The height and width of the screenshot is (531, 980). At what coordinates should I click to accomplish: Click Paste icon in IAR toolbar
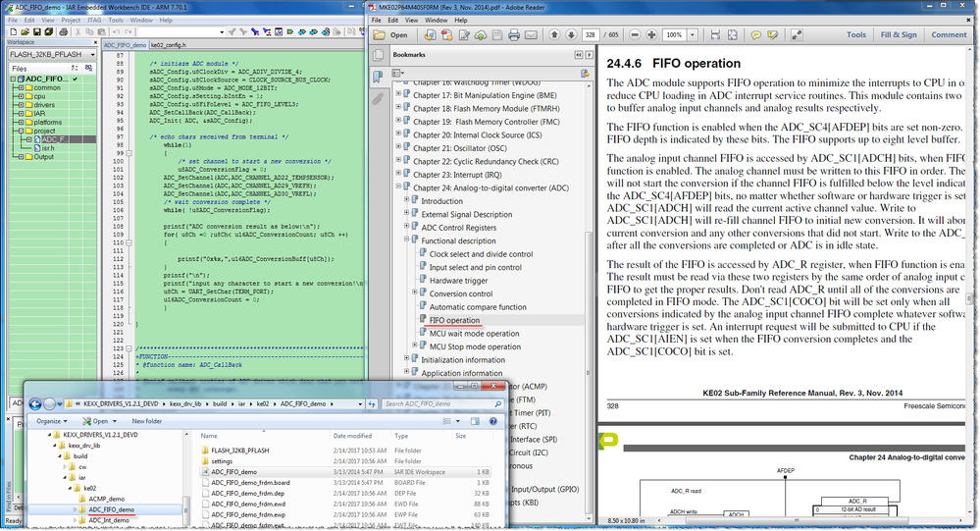pos(102,31)
